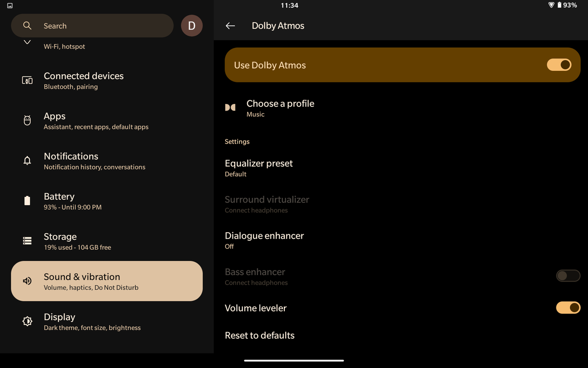588x368 pixels.
Task: Collapse the network section chevron above Wi-Fi, hotspot
Action: tap(27, 42)
